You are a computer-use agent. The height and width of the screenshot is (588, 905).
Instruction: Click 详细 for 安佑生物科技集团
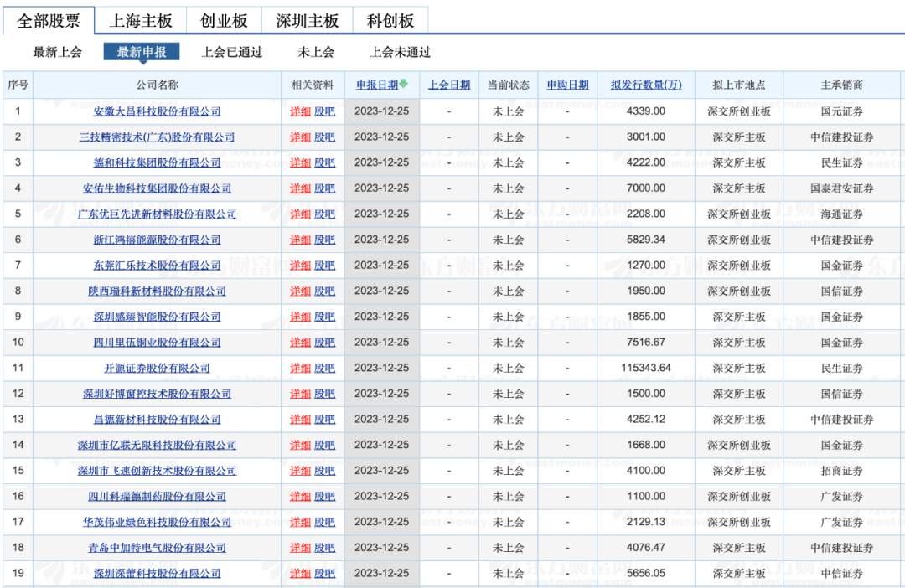pyautogui.click(x=300, y=188)
